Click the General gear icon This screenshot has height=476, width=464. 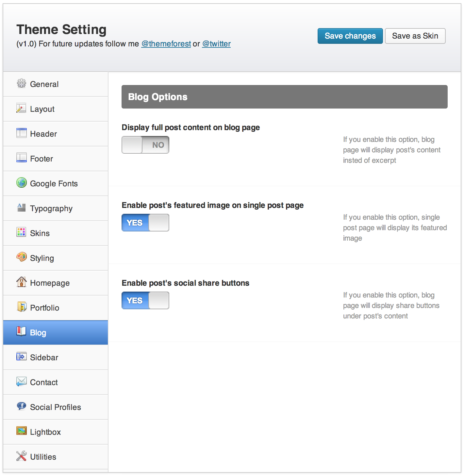pos(21,84)
